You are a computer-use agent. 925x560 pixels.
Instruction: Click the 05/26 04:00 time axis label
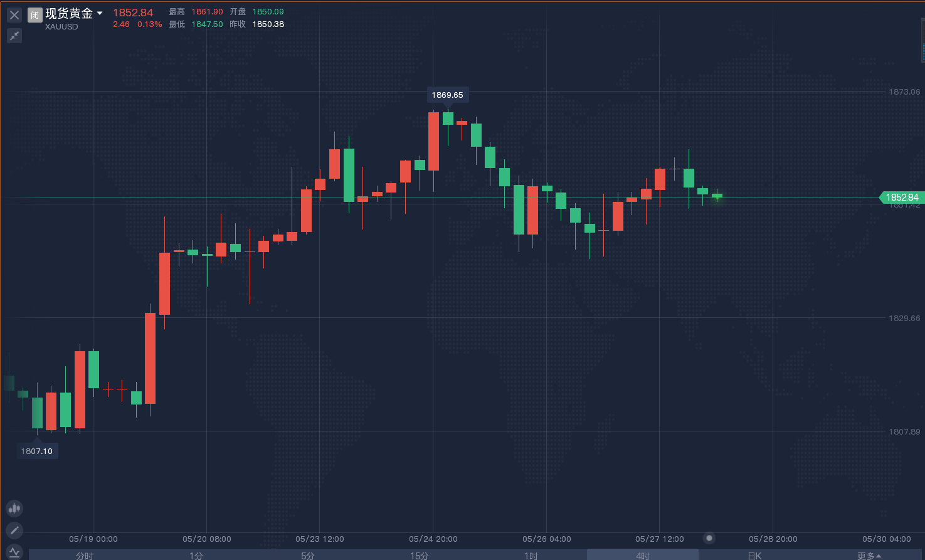click(547, 539)
